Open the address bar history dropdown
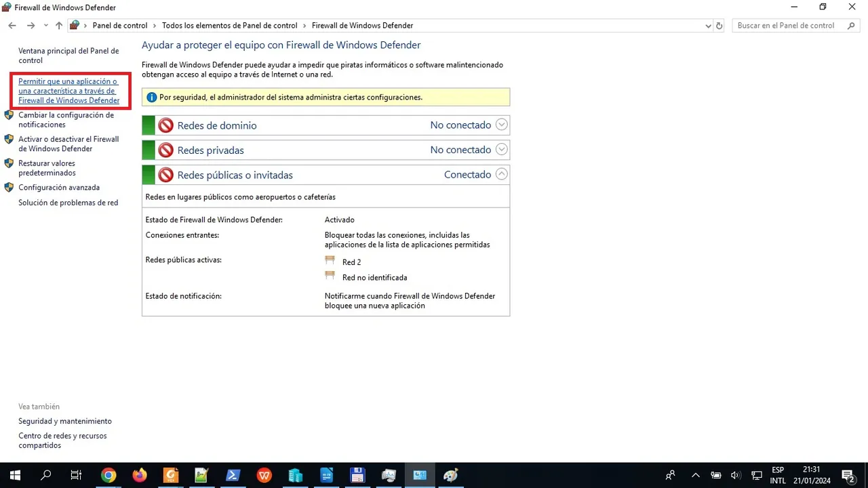This screenshot has width=868, height=488. tap(708, 26)
